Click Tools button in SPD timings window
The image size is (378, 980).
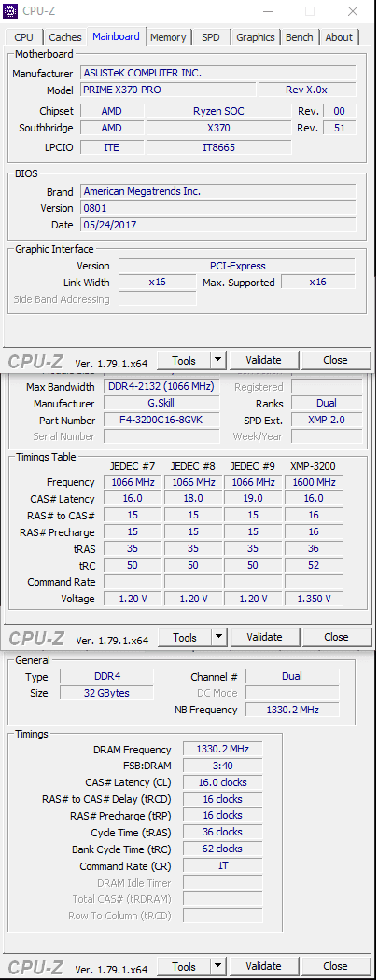click(185, 638)
